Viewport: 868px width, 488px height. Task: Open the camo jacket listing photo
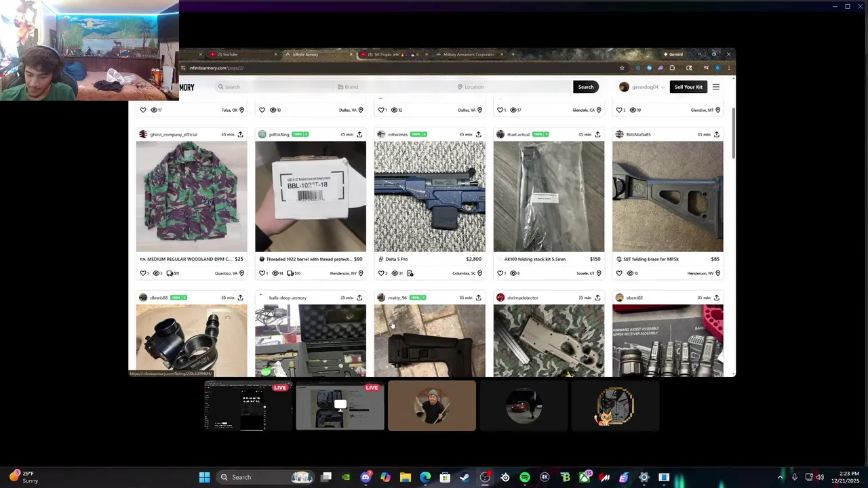[x=191, y=197]
